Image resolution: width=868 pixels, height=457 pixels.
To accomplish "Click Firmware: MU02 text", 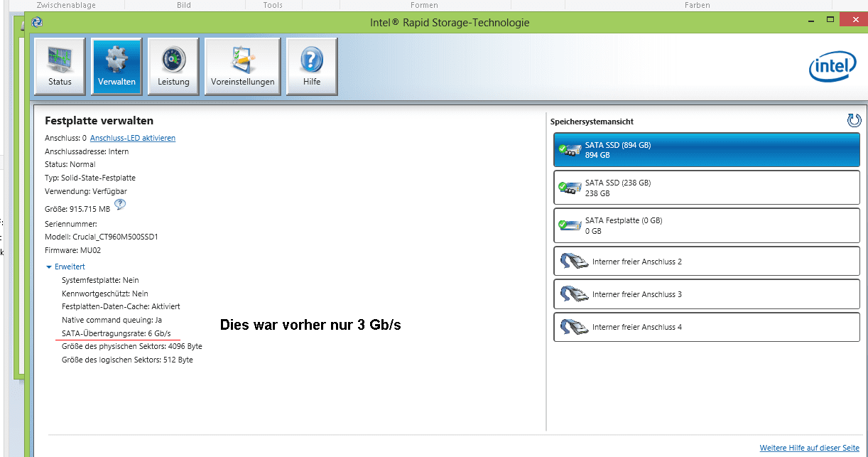I will (x=71, y=250).
